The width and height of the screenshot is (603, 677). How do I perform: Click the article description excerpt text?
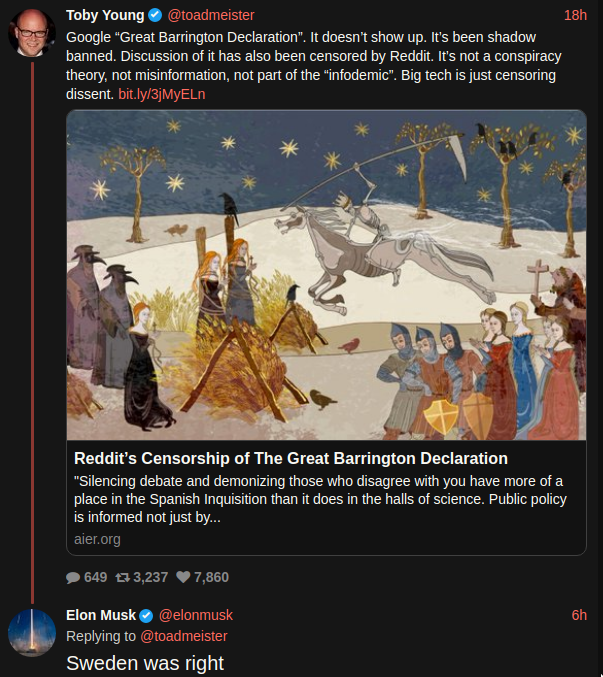tap(320, 499)
